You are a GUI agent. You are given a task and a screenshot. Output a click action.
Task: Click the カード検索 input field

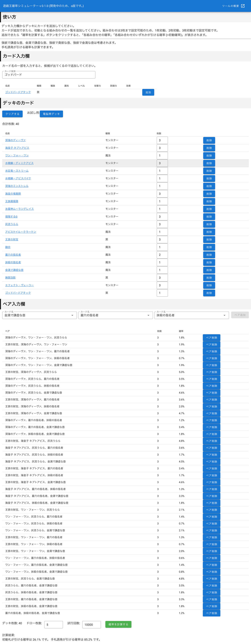[49, 75]
